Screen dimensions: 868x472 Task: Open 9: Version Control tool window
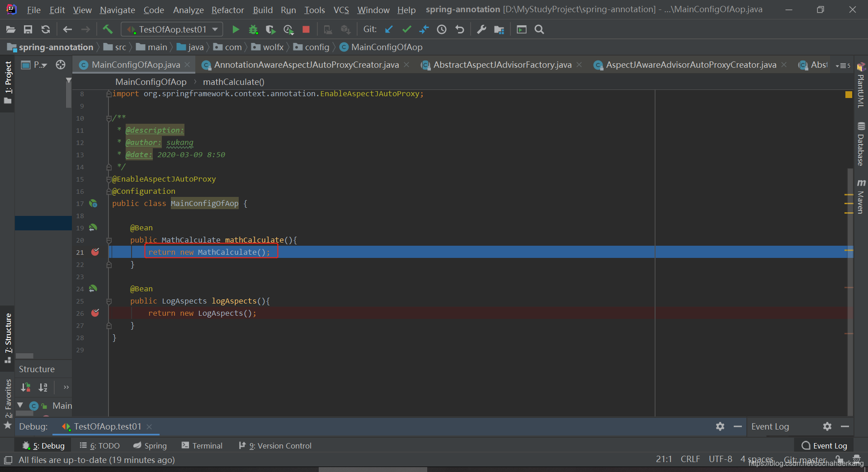point(275,446)
